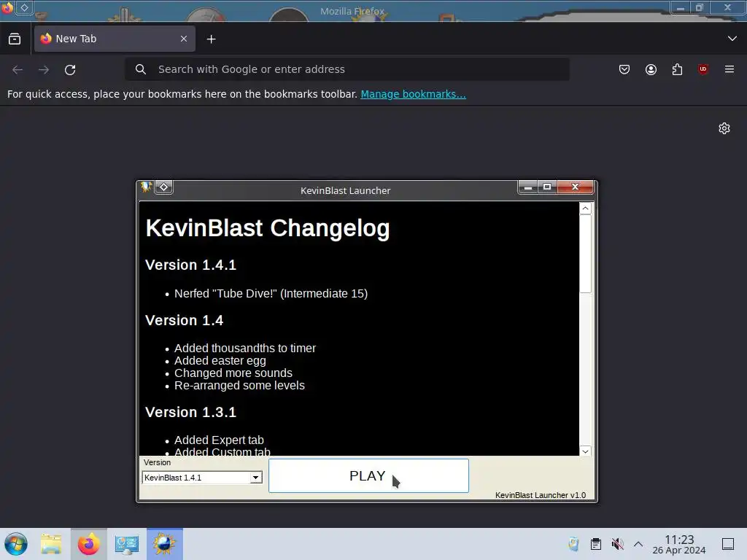Click the address bar search magnifier icon

141,69
